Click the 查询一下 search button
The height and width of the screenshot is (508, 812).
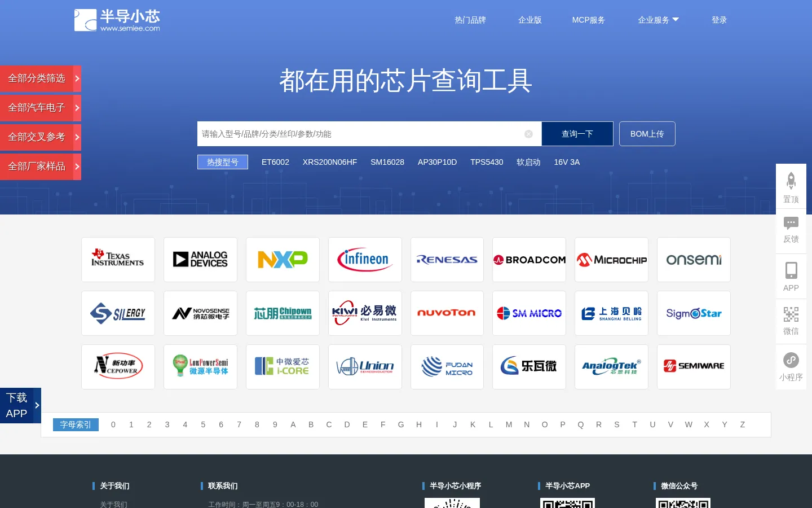pos(577,134)
